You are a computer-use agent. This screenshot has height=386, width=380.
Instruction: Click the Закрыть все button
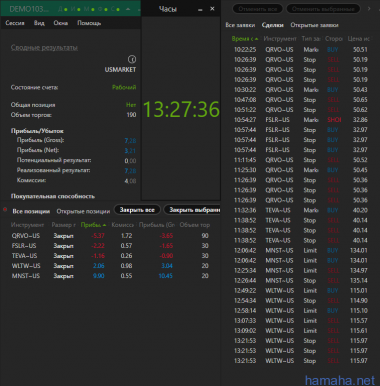137,210
